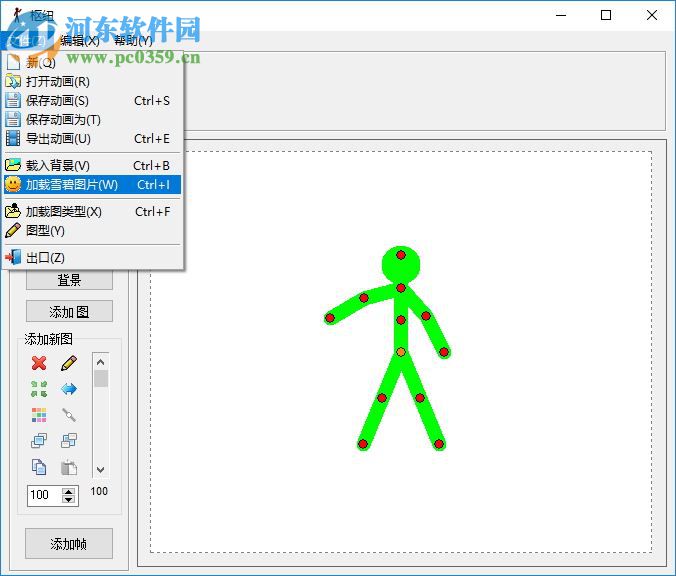This screenshot has height=576, width=676.
Task: Decrease scale with stepper down arrow
Action: tap(69, 499)
